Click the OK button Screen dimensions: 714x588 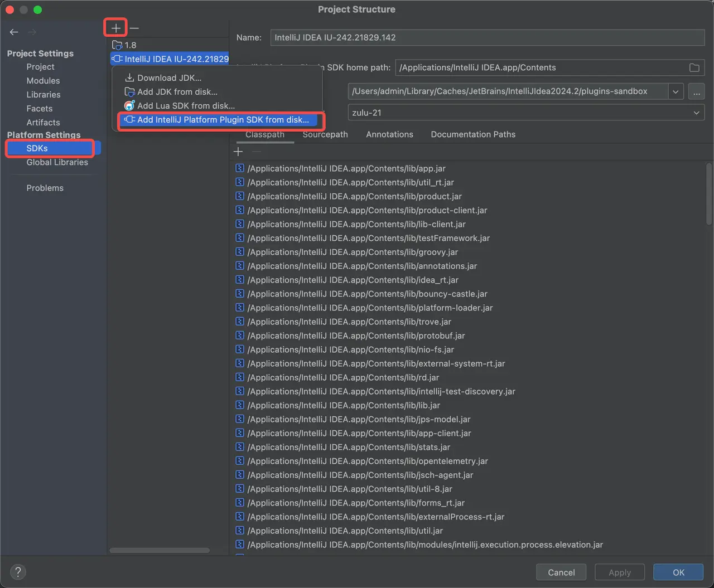678,572
